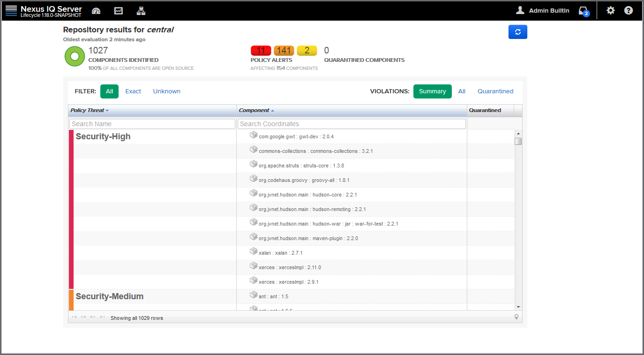This screenshot has height=355, width=644.
Task: Click the scrollbar up arrow
Action: click(518, 133)
